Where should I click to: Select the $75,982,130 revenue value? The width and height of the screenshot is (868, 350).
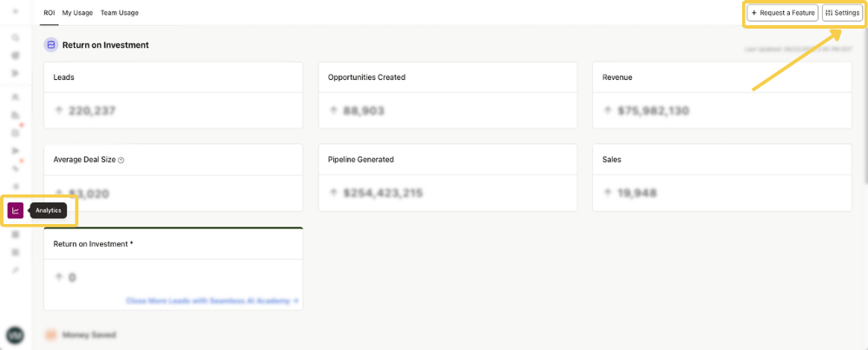click(x=654, y=111)
